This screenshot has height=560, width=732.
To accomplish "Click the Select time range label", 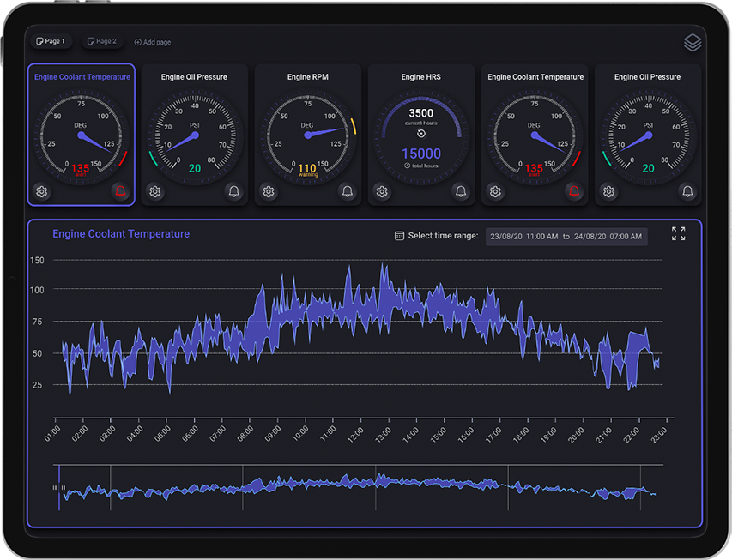I will 443,236.
